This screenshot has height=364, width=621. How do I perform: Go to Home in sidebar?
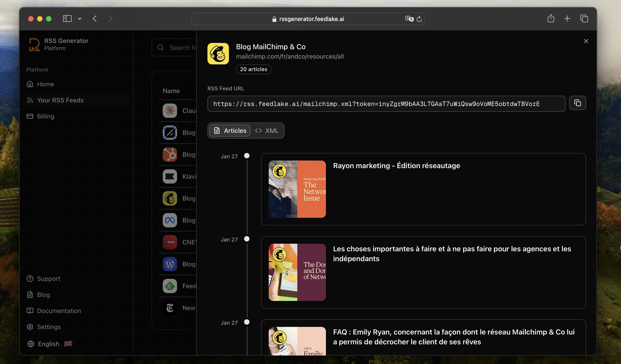click(45, 84)
